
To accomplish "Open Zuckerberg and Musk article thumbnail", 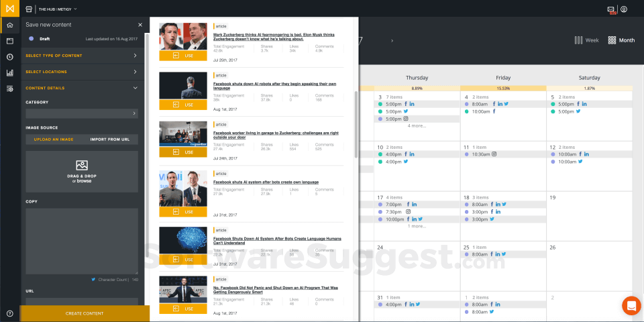I will (x=183, y=36).
